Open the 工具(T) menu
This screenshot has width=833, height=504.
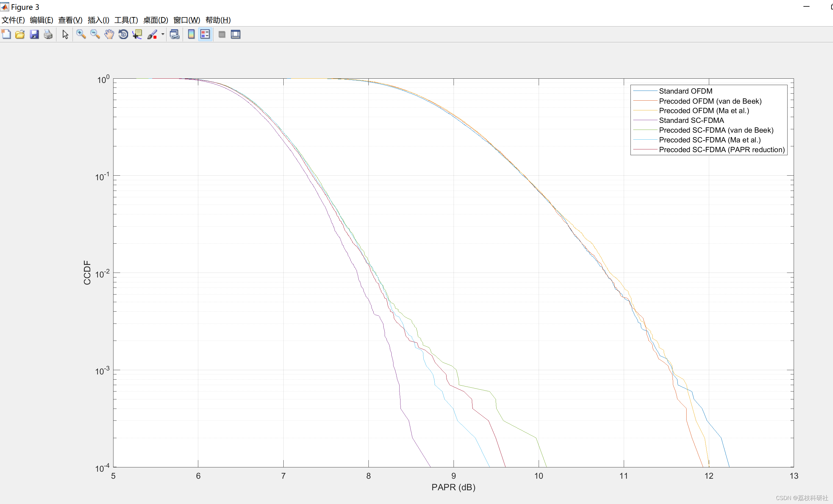[x=126, y=20]
